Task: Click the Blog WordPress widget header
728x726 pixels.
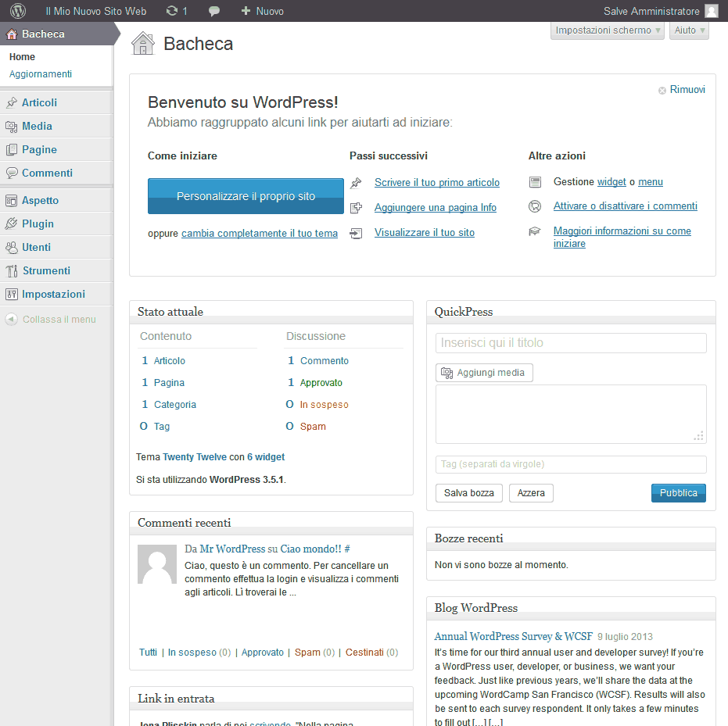Action: (x=571, y=608)
